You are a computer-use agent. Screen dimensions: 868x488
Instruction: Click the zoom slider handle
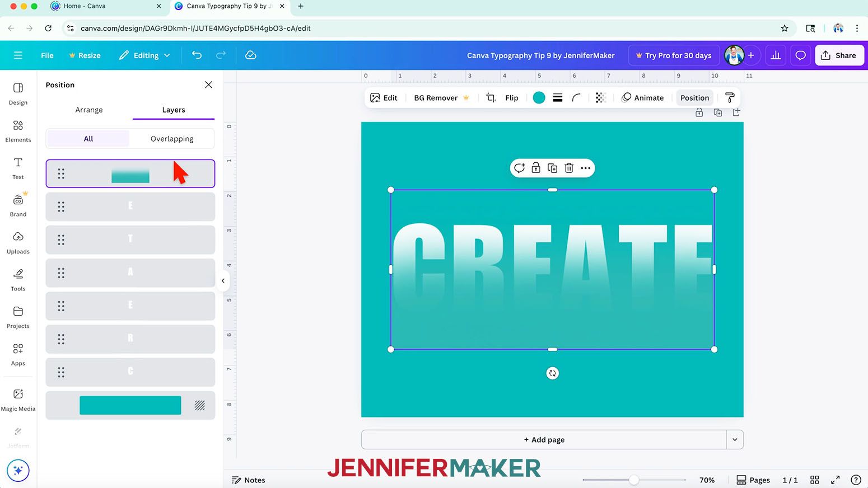(x=634, y=480)
